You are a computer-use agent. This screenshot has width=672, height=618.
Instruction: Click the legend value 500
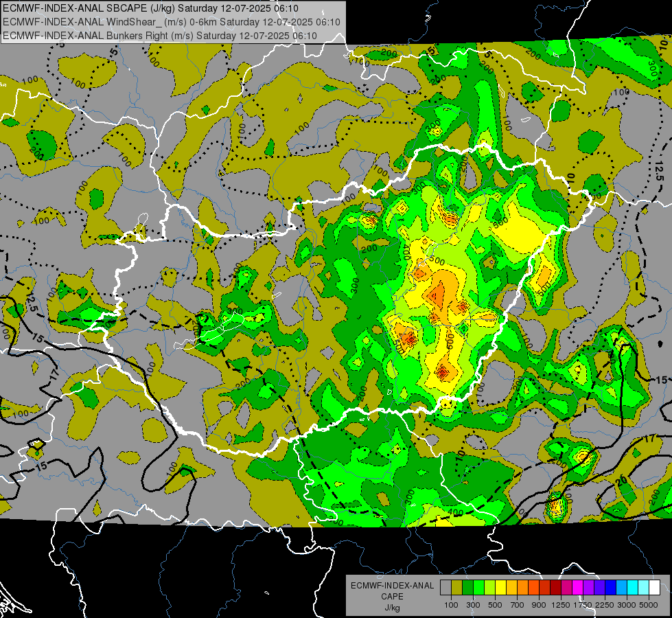pos(495,605)
